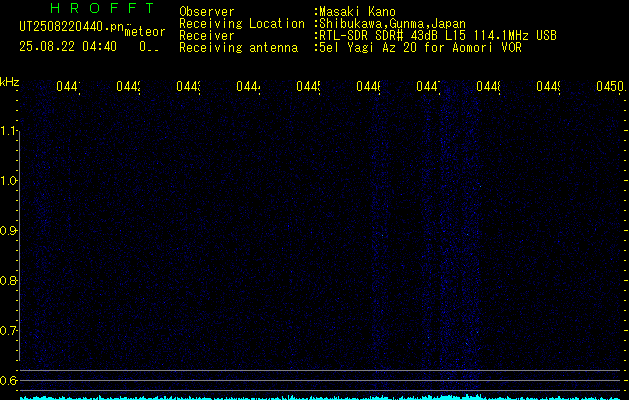Viewport: 629px width, 400px height.
Task: Click the Receiving antenna label
Action: pyautogui.click(x=238, y=48)
